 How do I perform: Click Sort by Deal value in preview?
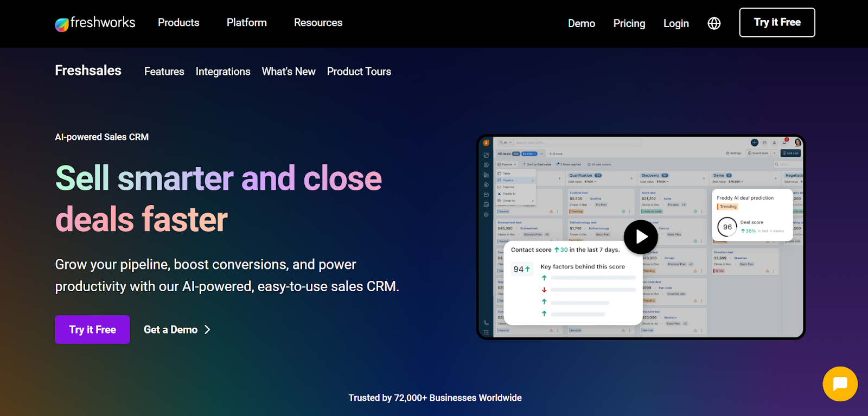[x=537, y=164]
